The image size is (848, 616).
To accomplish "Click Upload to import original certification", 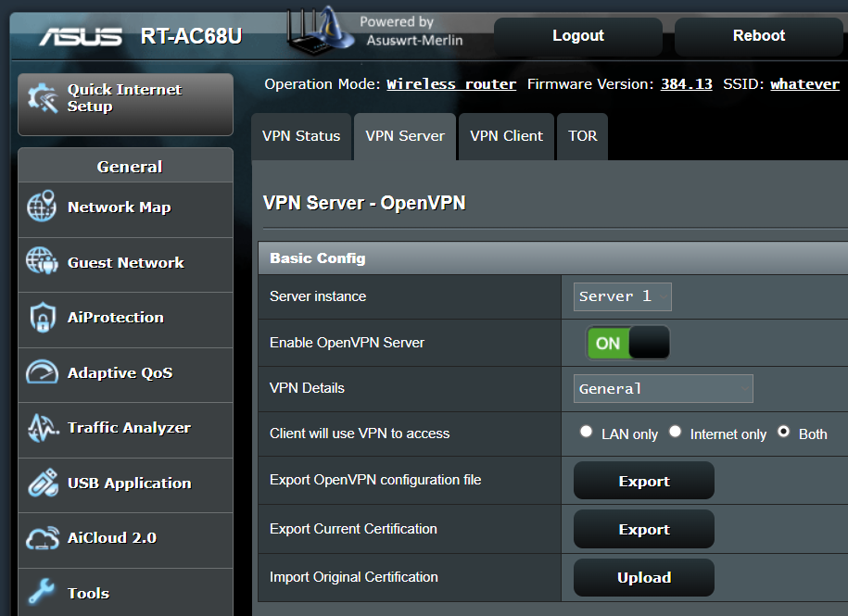I will coord(643,577).
